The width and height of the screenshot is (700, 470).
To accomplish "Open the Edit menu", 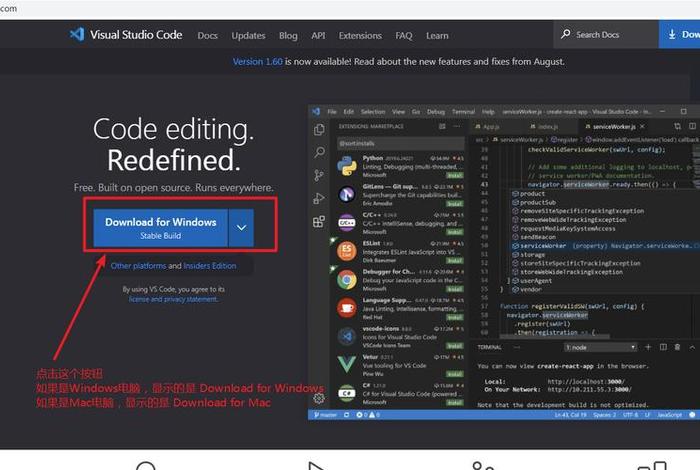I will pos(349,112).
